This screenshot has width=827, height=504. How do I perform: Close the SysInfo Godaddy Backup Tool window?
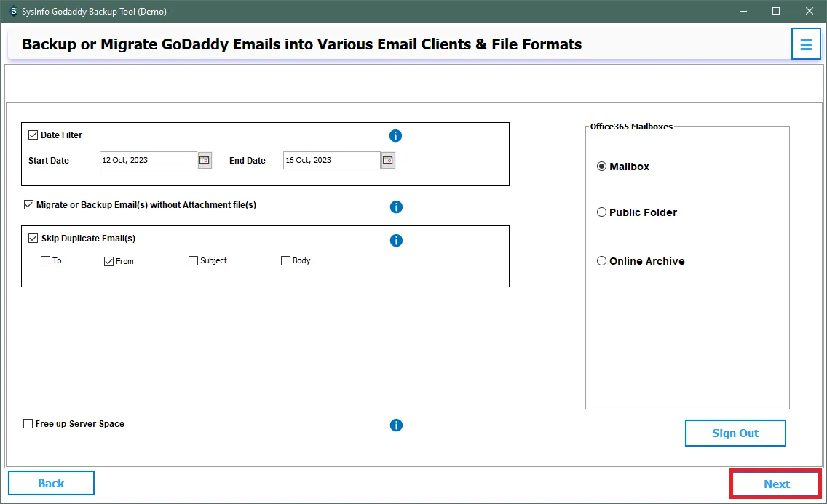pos(810,11)
